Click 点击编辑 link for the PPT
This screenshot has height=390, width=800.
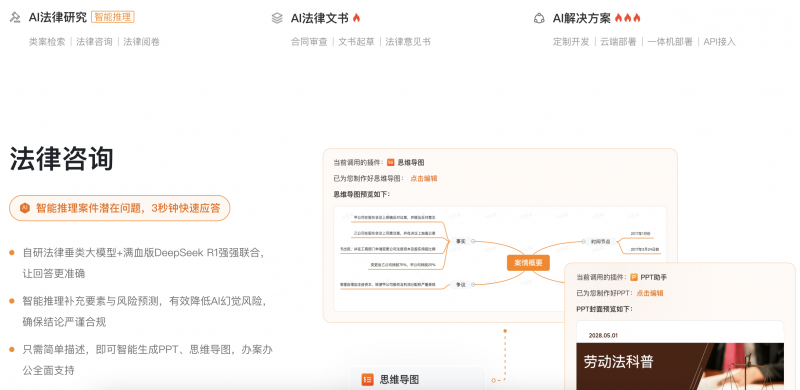[650, 293]
